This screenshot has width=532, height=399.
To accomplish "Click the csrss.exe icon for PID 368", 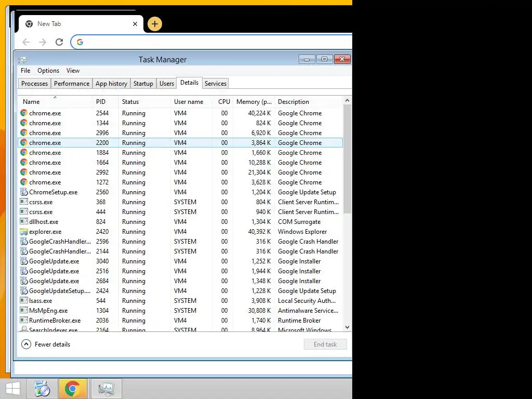I will coord(24,202).
